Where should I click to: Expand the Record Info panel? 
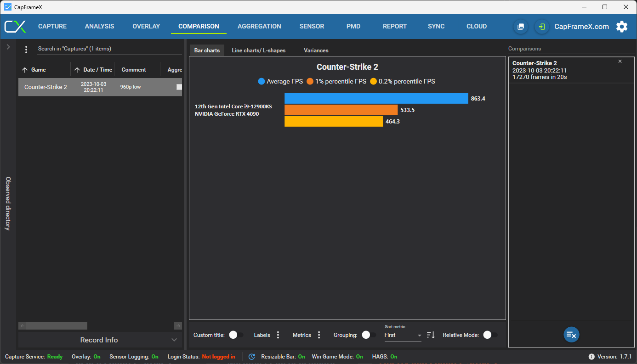(100, 340)
